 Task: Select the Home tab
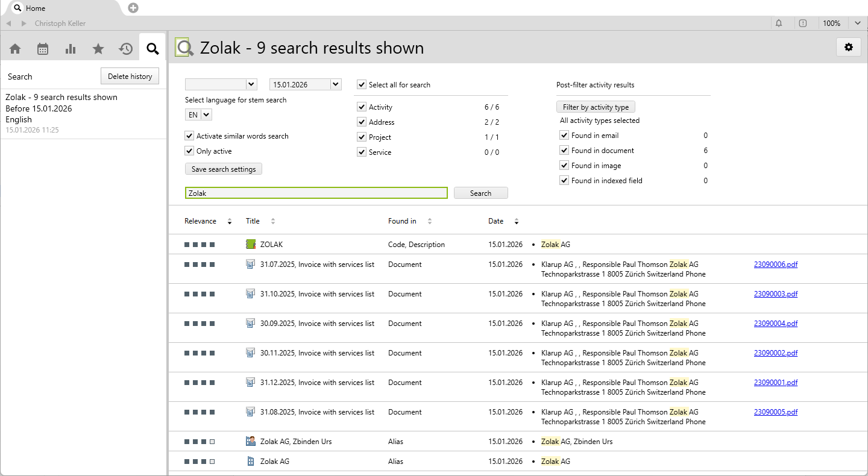(x=35, y=8)
